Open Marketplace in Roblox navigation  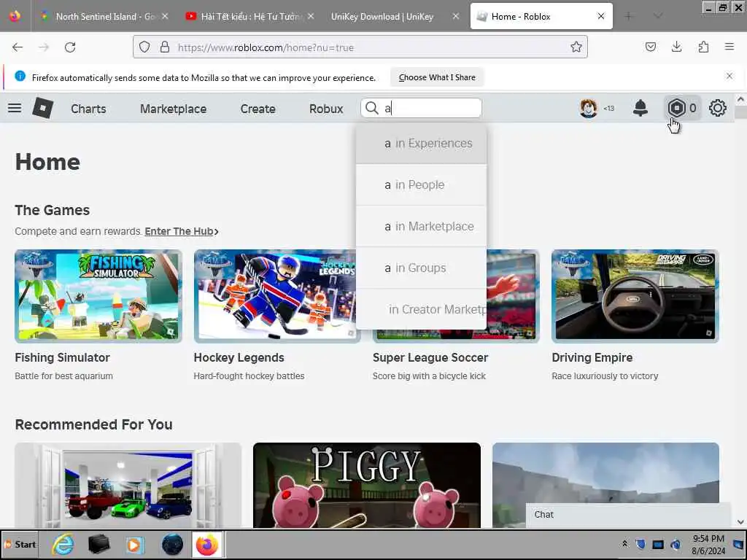tap(174, 109)
